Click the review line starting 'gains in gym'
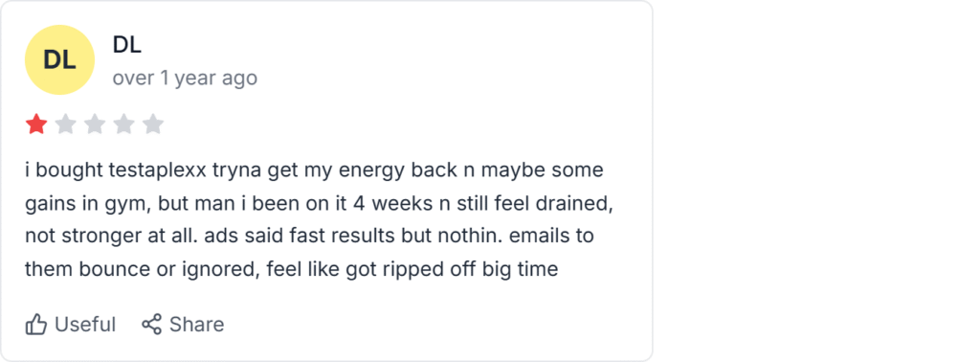This screenshot has width=980, height=362. pyautogui.click(x=319, y=204)
